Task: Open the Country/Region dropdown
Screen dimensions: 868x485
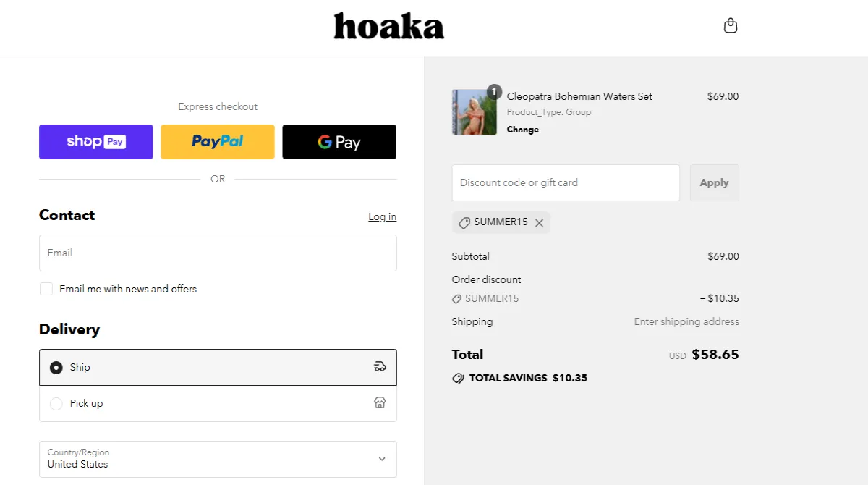Action: [217, 459]
